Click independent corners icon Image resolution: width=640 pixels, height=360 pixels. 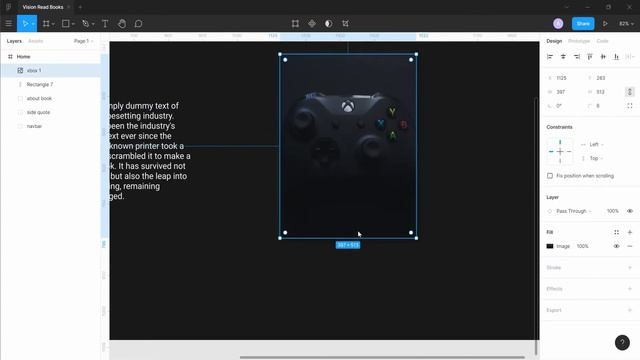pos(630,106)
